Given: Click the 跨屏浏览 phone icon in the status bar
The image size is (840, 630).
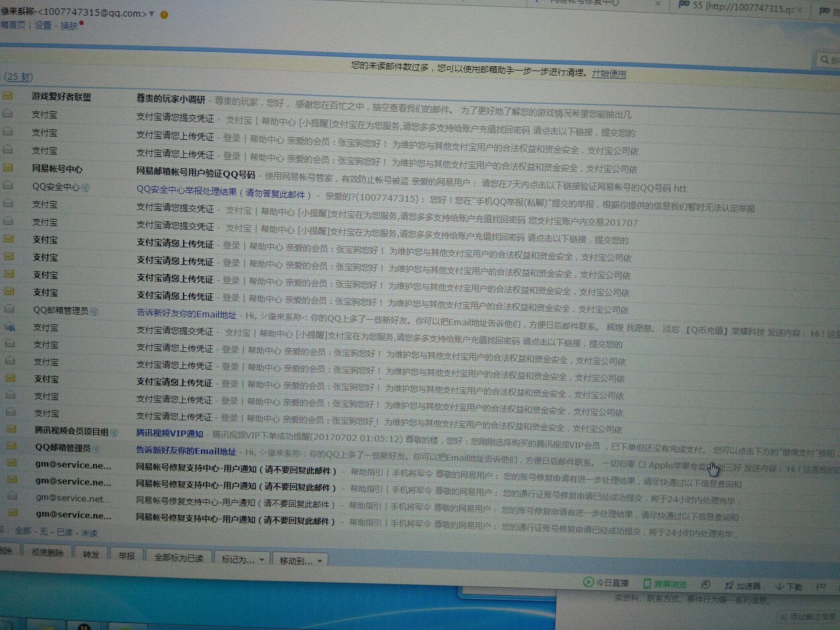Looking at the screenshot, I should [x=647, y=583].
